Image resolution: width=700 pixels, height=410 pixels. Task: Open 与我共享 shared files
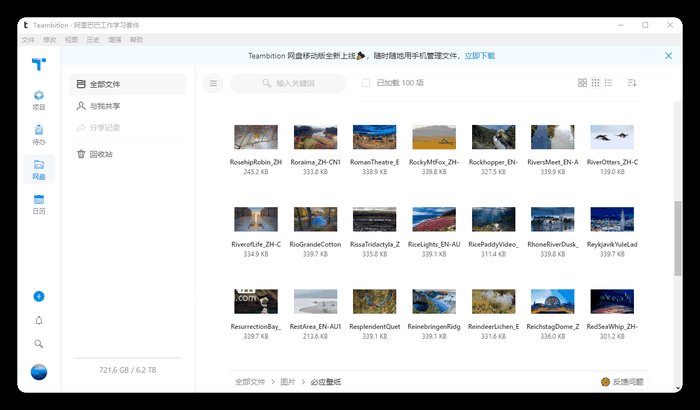click(128, 106)
